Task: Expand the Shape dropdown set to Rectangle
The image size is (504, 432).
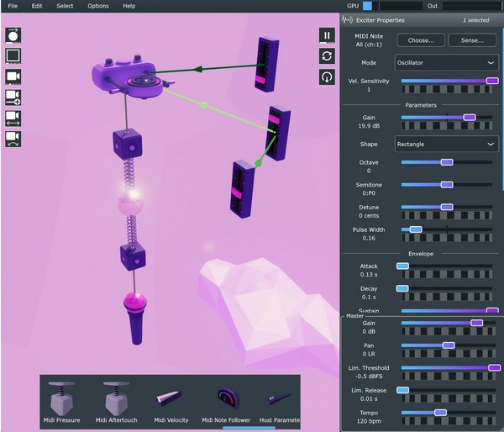Action: tap(447, 144)
